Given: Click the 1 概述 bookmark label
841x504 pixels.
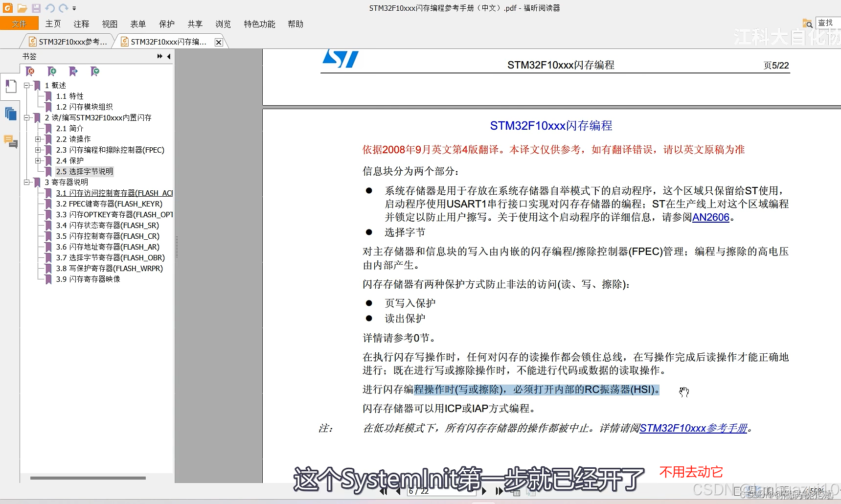Looking at the screenshot, I should 55,85.
